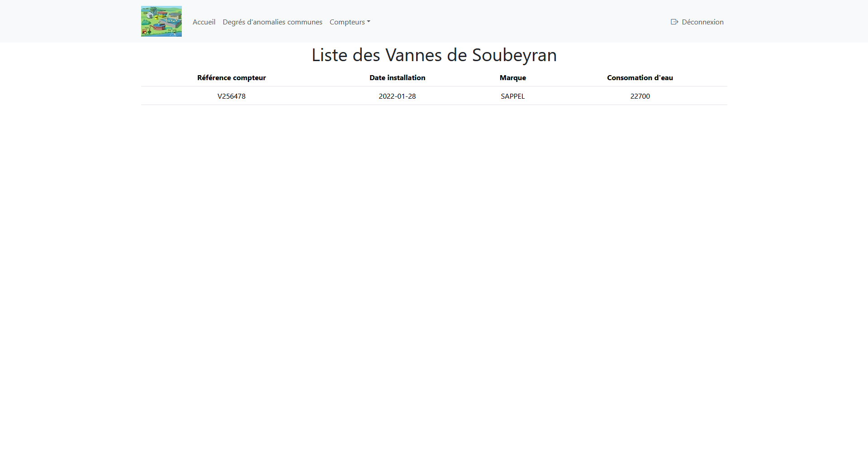This screenshot has width=868, height=450.
Task: Open the Compteurs dropdown menu
Action: (350, 22)
